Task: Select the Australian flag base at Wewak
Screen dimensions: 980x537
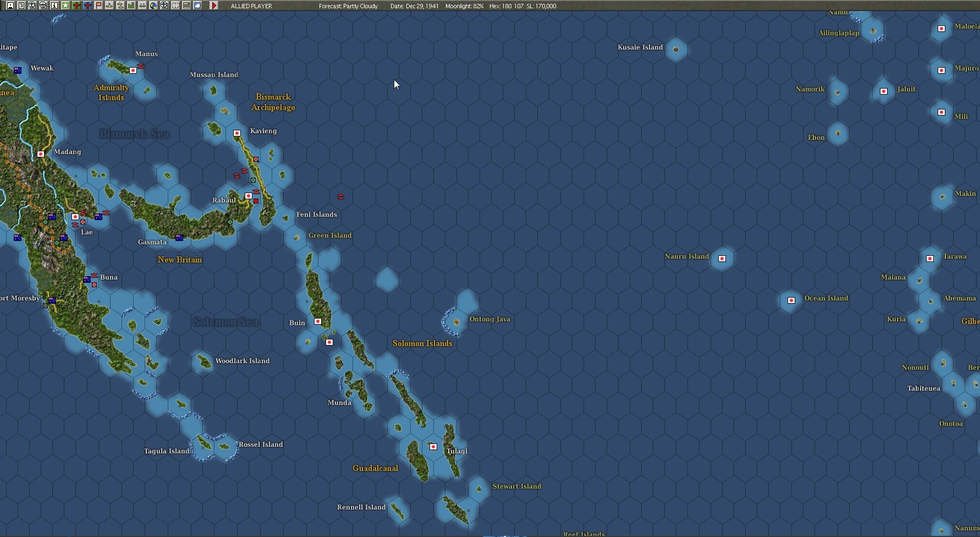Action: (x=18, y=70)
